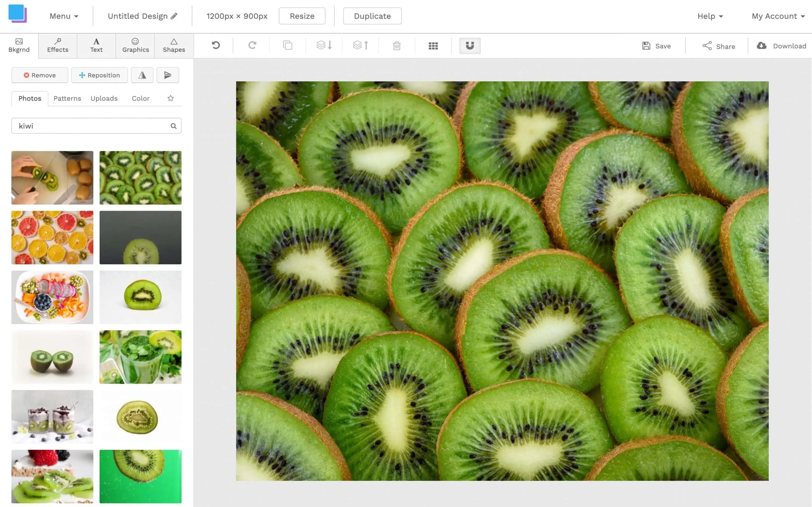
Task: Toggle the Patterns tab
Action: 67,98
